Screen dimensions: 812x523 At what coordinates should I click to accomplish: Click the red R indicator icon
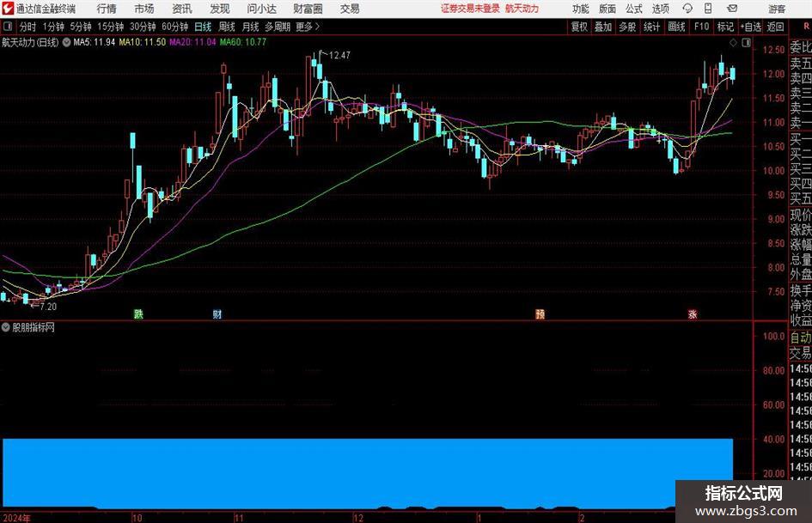pos(806,27)
